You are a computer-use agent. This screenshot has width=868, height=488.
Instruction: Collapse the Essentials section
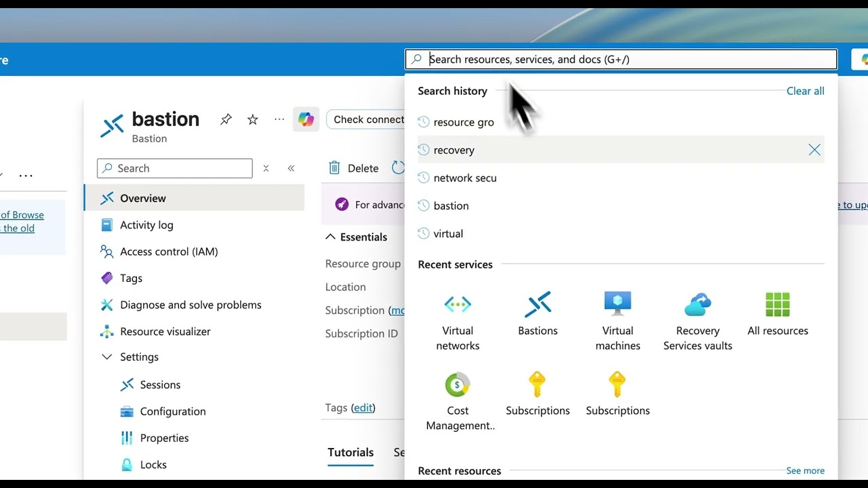pos(331,237)
